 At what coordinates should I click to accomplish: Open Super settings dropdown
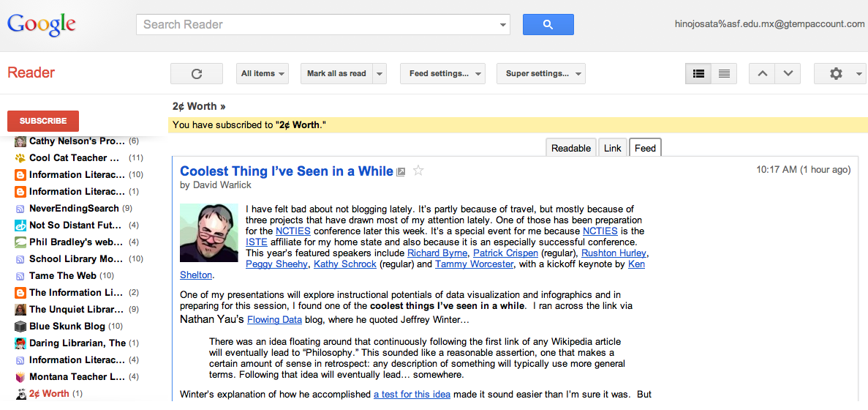click(x=541, y=74)
